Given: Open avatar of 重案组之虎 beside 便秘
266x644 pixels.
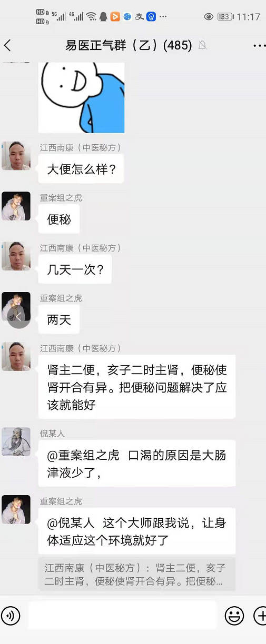Looking at the screenshot, I should click(16, 206).
